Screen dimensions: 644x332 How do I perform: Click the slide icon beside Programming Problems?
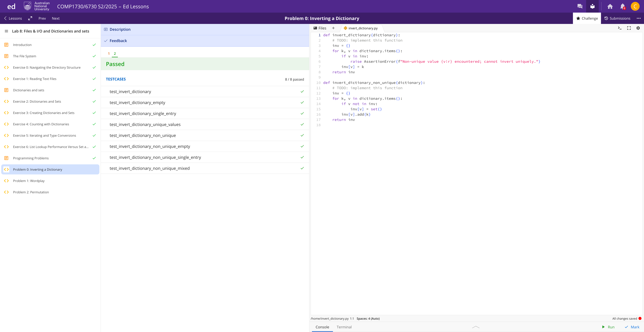[6, 158]
